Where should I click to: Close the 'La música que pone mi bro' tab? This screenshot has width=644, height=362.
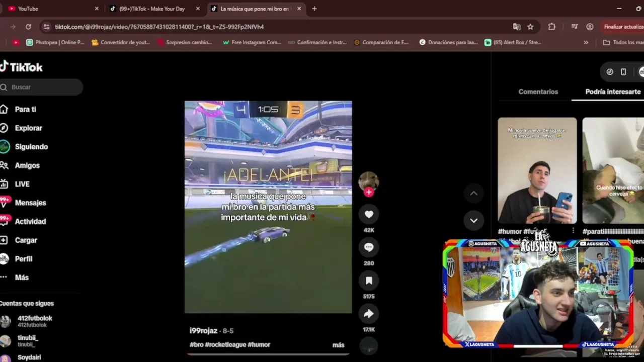tap(299, 9)
